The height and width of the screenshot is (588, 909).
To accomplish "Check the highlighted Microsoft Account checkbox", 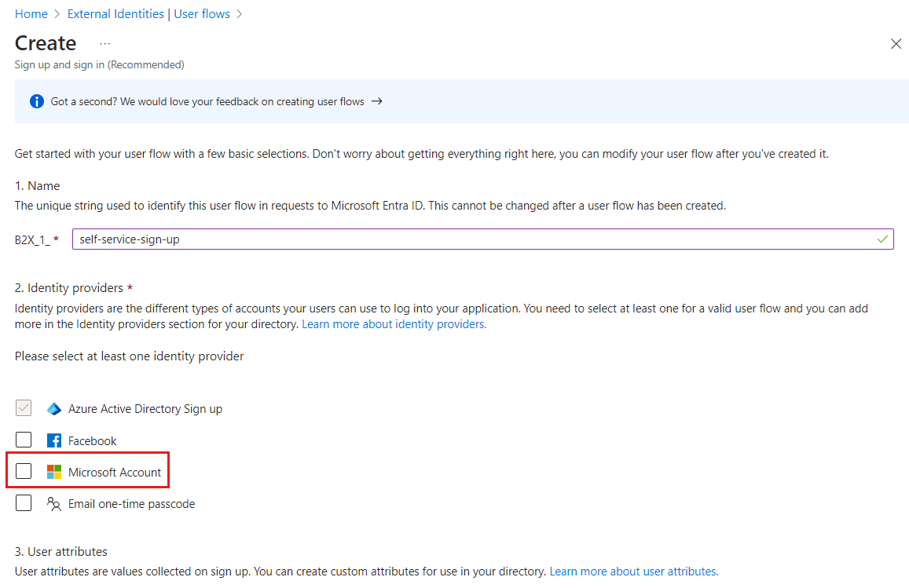I will click(x=24, y=471).
